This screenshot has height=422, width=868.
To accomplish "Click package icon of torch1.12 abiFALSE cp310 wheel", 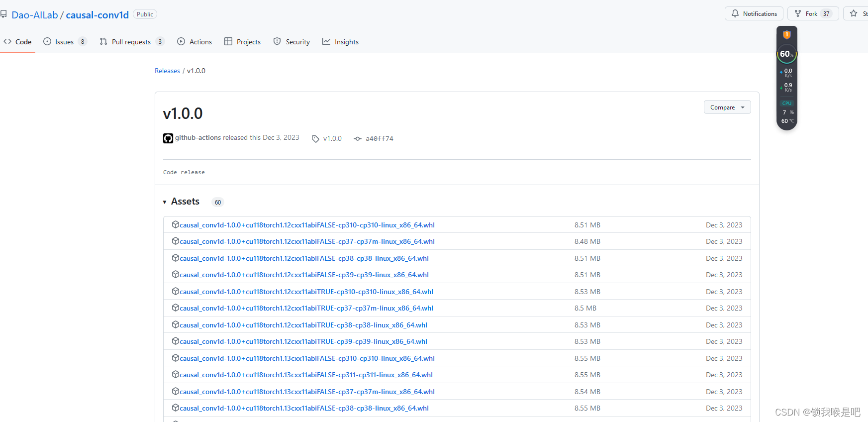I will (x=176, y=224).
